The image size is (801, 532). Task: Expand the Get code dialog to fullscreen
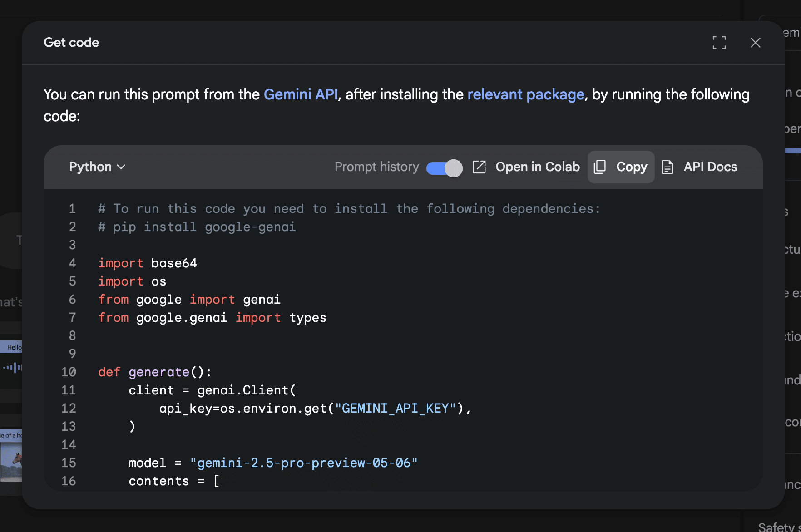[x=719, y=43]
